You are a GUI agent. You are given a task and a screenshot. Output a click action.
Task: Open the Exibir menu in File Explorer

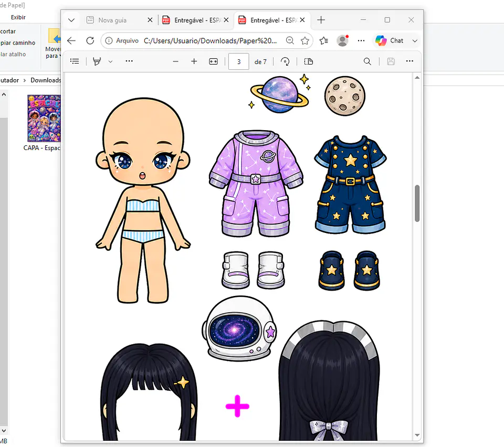[18, 17]
